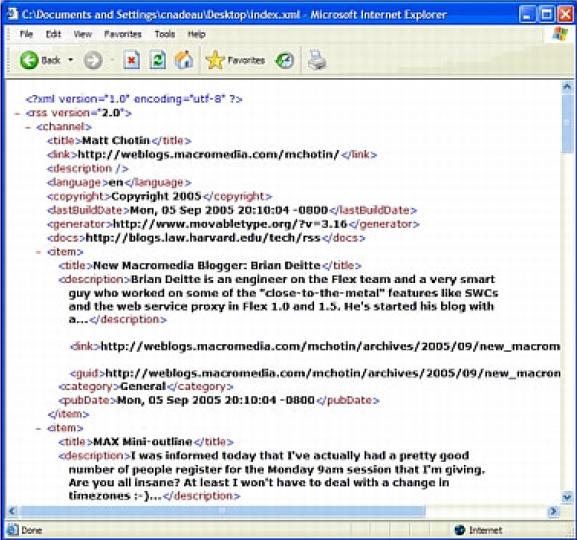Open the File menu
577x540 pixels.
pyautogui.click(x=26, y=34)
